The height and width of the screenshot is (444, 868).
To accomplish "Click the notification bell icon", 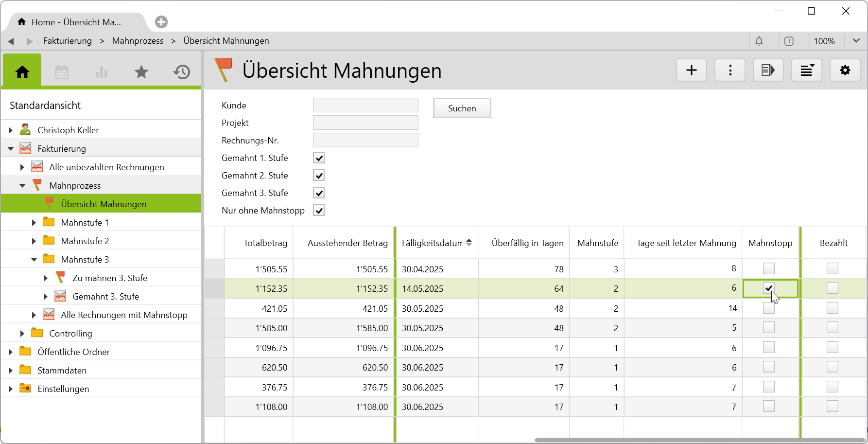I will (x=759, y=41).
